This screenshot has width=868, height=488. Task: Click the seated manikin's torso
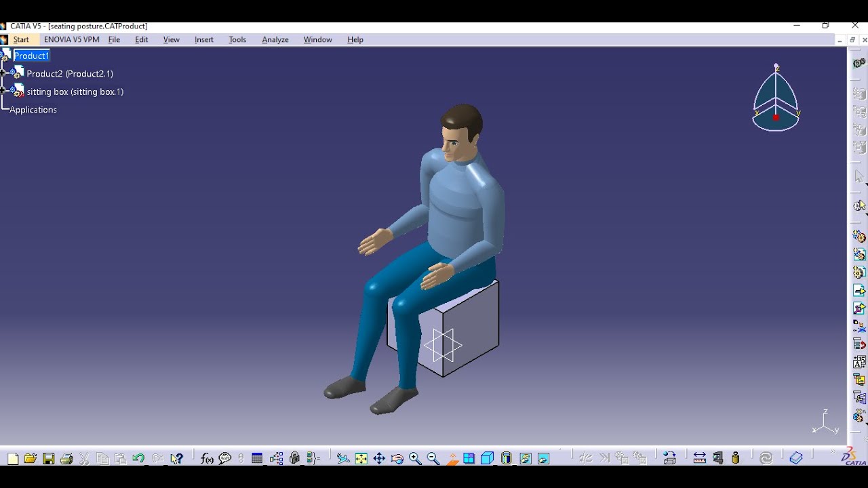pyautogui.click(x=461, y=207)
